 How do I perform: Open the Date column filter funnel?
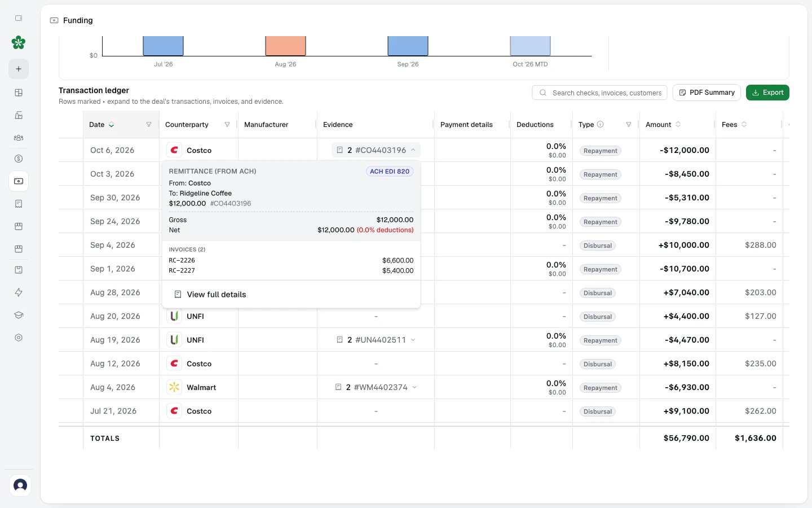(x=149, y=124)
